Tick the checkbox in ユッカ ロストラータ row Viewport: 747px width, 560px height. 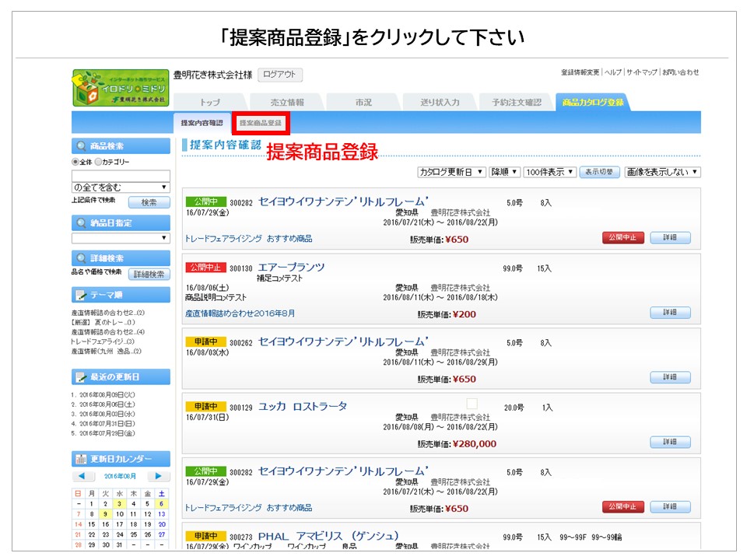[x=472, y=404]
